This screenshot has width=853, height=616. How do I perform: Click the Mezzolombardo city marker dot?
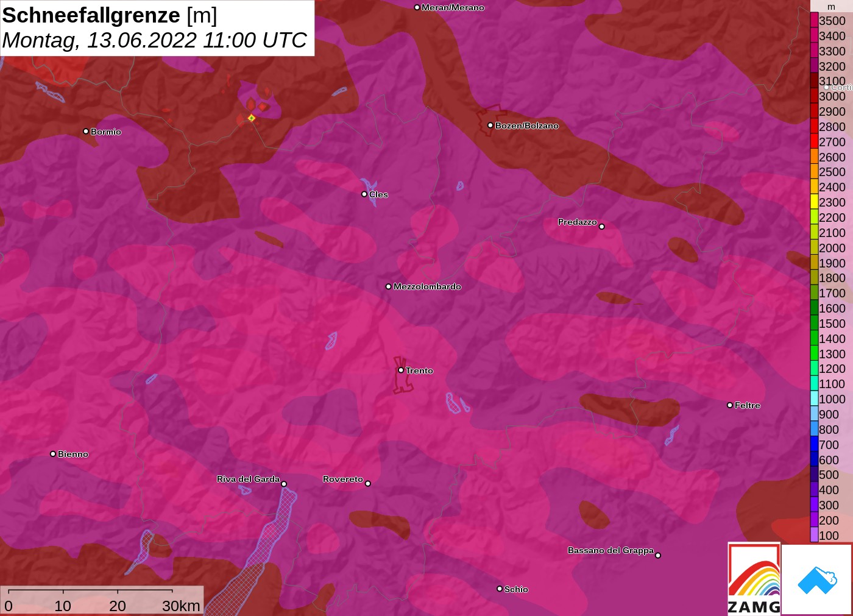point(389,286)
